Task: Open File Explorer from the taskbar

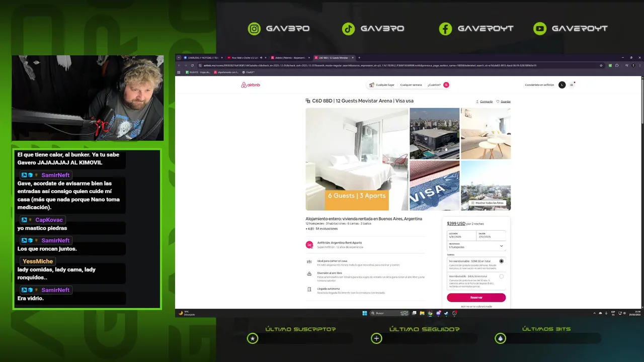Action: tap(422, 313)
